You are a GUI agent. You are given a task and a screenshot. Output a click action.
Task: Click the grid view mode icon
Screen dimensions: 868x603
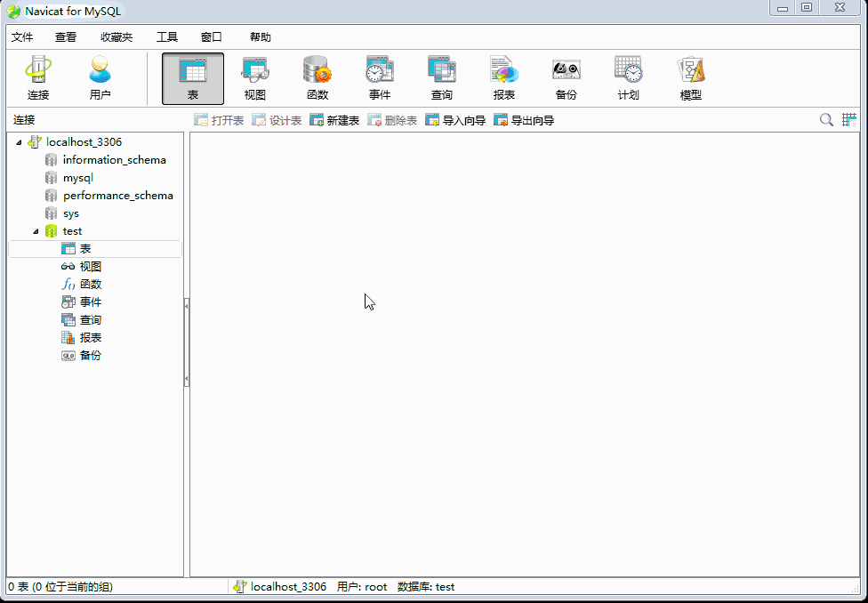pyautogui.click(x=849, y=119)
